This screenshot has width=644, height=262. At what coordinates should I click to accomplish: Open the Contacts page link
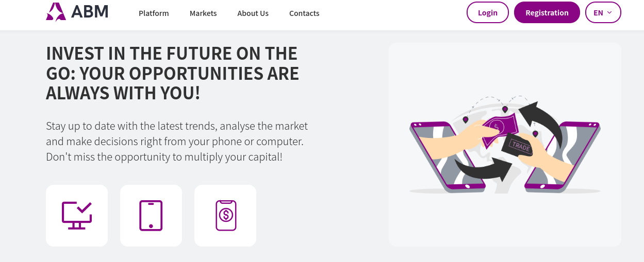[x=304, y=13]
